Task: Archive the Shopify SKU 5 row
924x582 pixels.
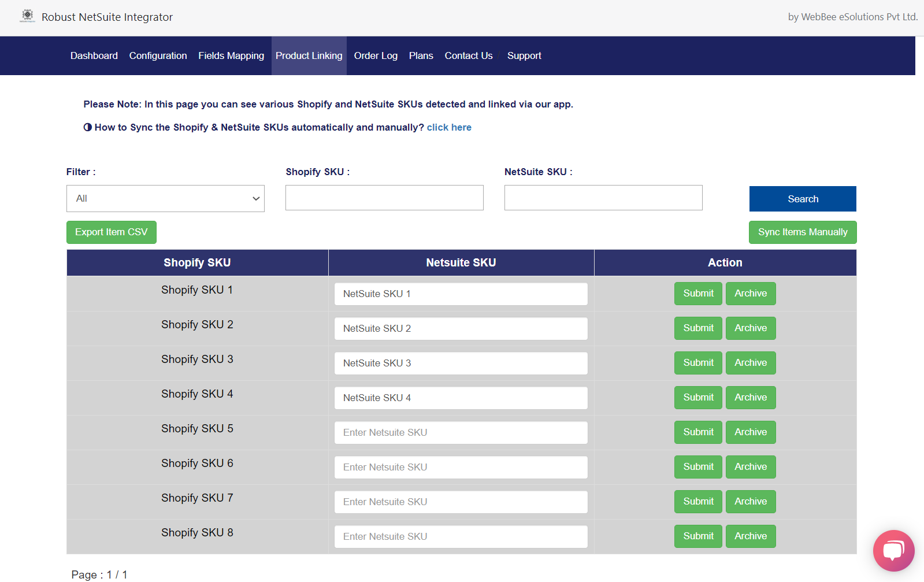Action: [x=751, y=432]
